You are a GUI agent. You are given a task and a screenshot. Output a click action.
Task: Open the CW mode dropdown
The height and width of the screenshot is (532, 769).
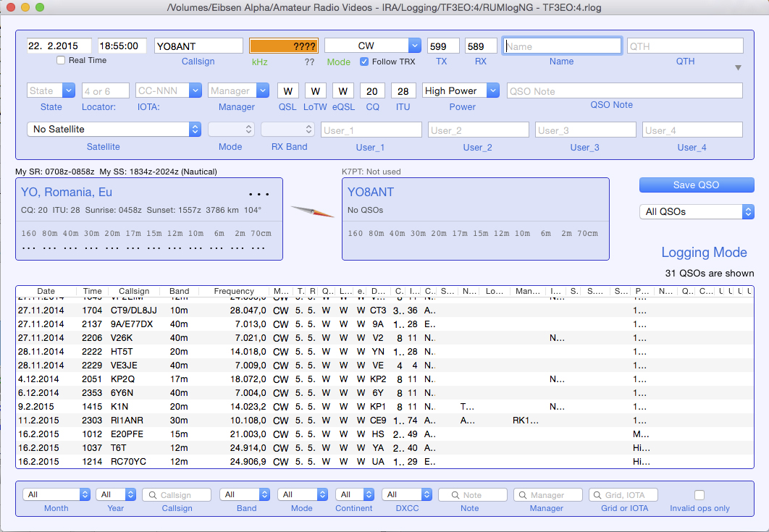click(x=372, y=46)
